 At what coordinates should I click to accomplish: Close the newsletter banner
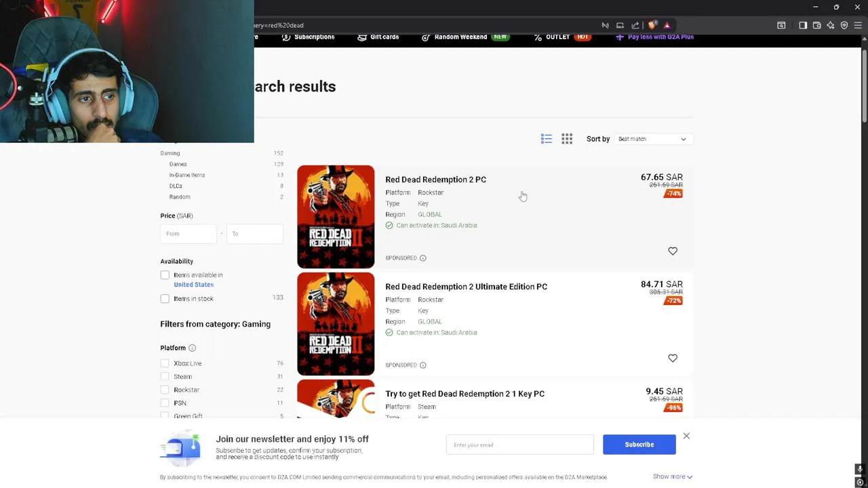[686, 436]
